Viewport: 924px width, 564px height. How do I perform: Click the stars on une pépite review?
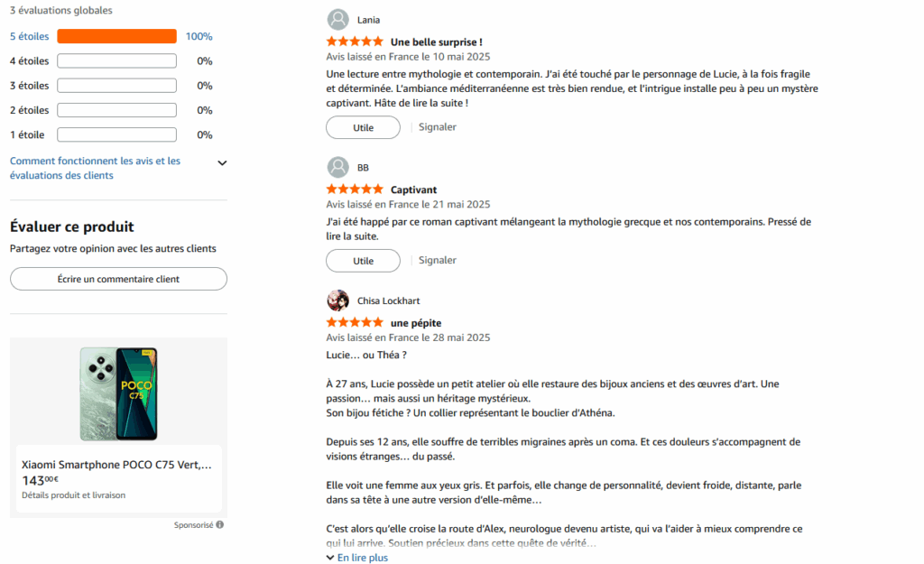(355, 323)
